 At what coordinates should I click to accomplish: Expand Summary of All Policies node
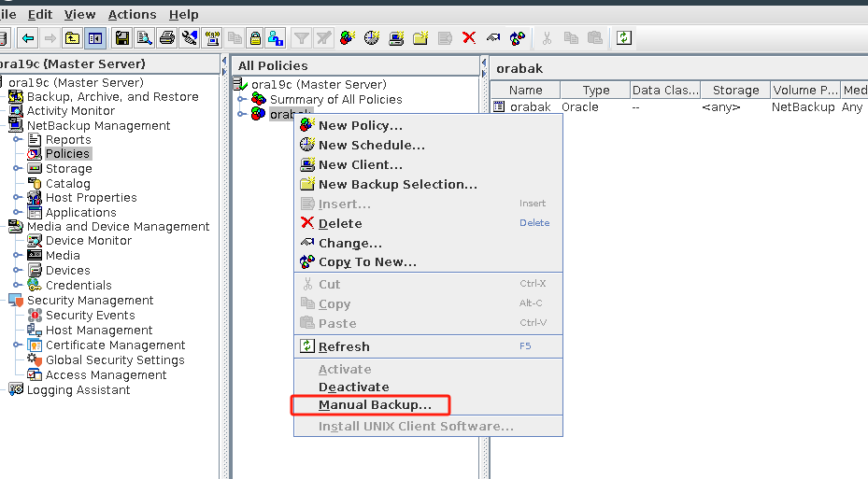(242, 99)
